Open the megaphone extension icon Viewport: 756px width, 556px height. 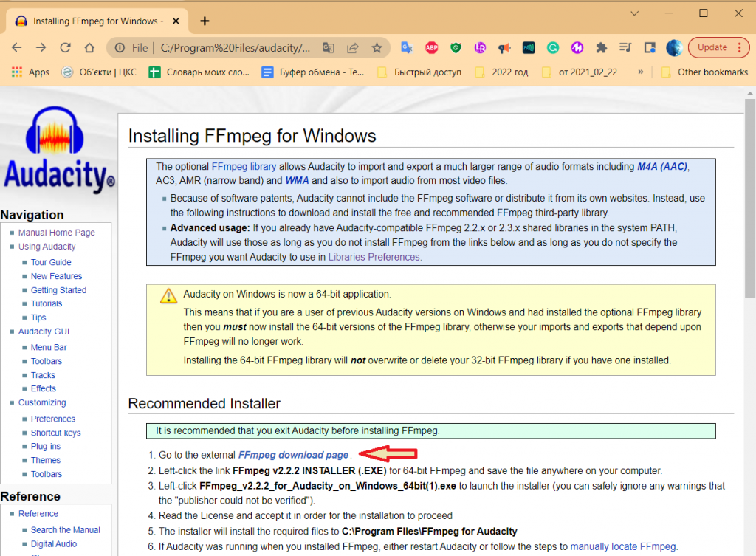coord(504,47)
